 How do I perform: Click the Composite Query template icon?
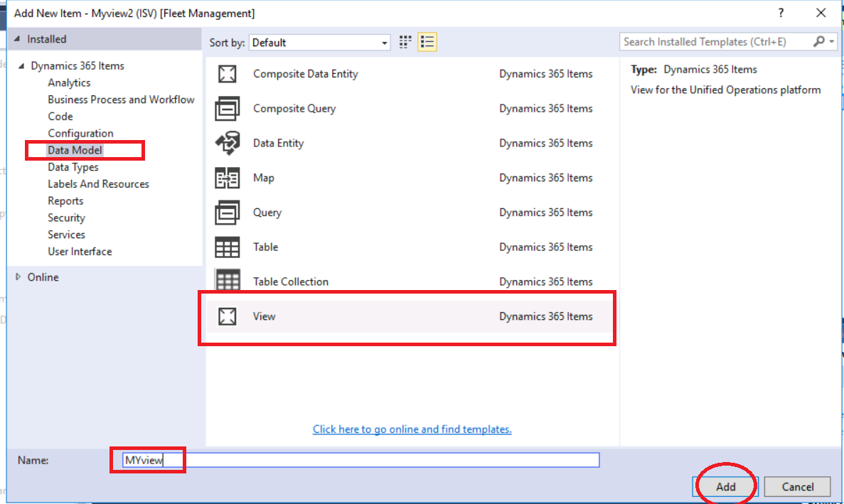(227, 108)
